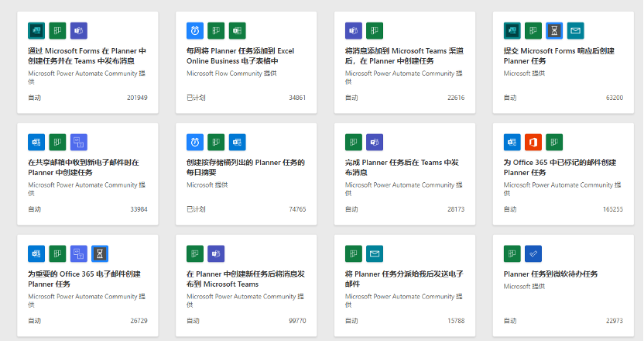Click the Planner icon on the 99770 card

point(195,253)
